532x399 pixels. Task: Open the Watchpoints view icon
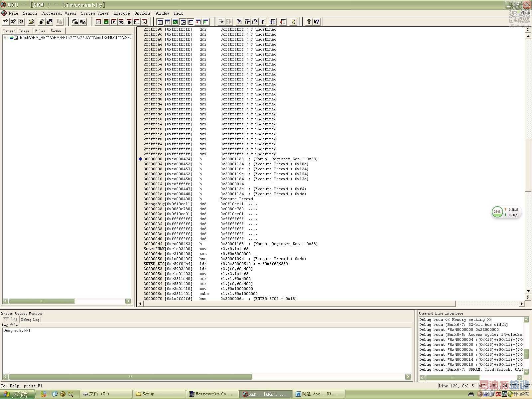206,22
